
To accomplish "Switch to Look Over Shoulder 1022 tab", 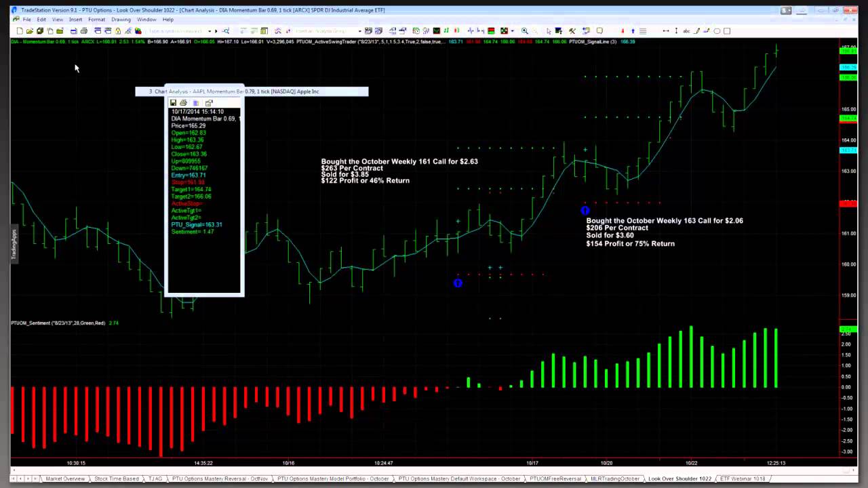I will pos(680,479).
